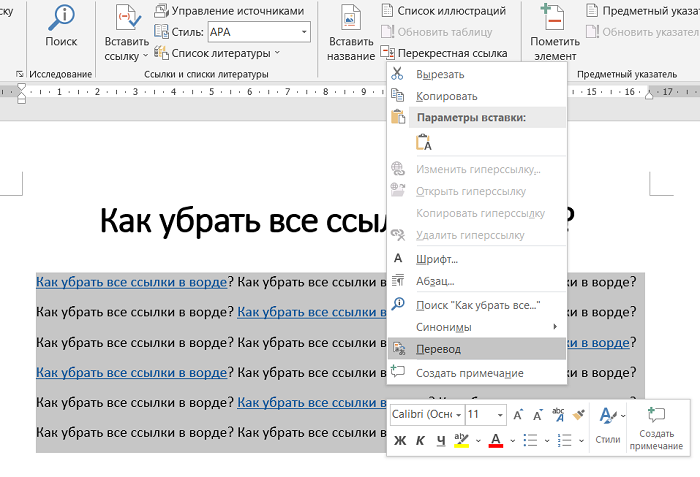The height and width of the screenshot is (477, 700).
Task: Toggle underline Ч formatting
Action: (x=441, y=441)
